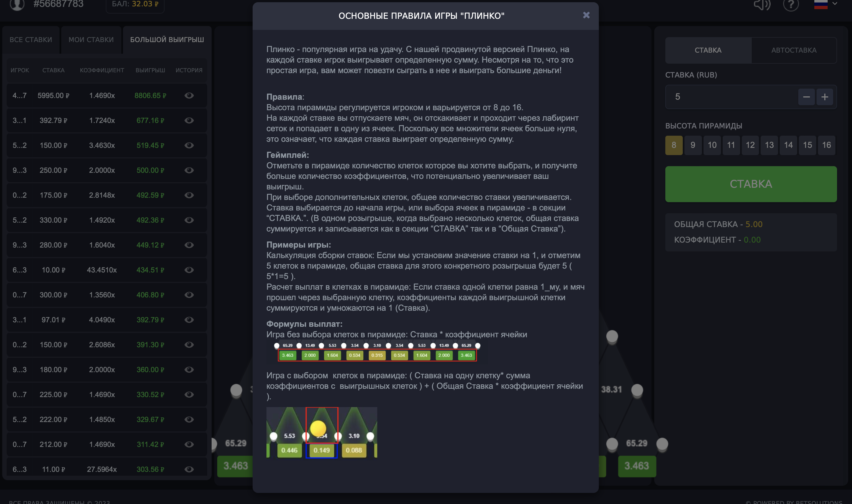
Task: View history for the 5995.00 ₽ bet
Action: click(189, 96)
